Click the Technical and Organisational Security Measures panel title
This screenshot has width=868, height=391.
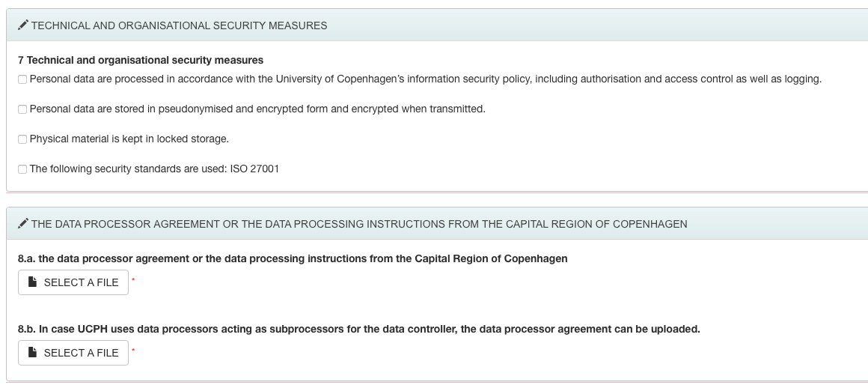[180, 25]
